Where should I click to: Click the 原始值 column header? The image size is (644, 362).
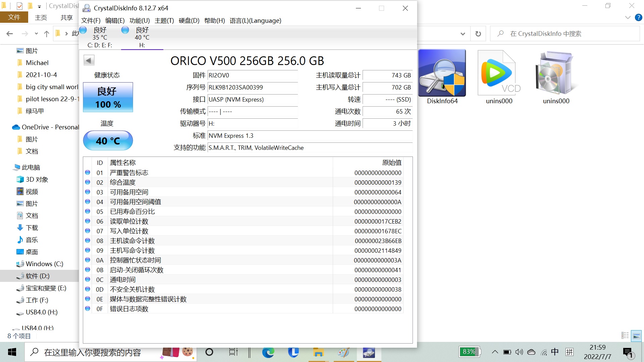pos(391,163)
